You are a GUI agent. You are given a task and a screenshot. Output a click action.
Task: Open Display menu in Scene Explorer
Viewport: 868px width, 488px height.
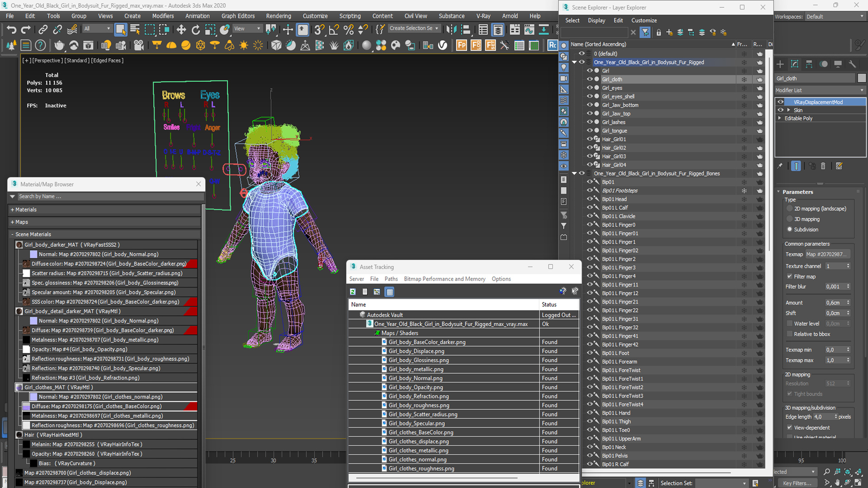pyautogui.click(x=596, y=20)
